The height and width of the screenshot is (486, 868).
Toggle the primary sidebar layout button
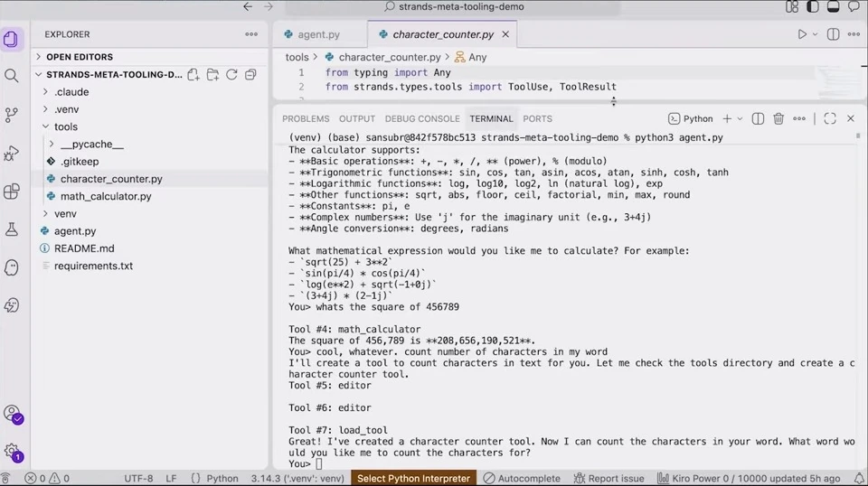click(x=813, y=6)
